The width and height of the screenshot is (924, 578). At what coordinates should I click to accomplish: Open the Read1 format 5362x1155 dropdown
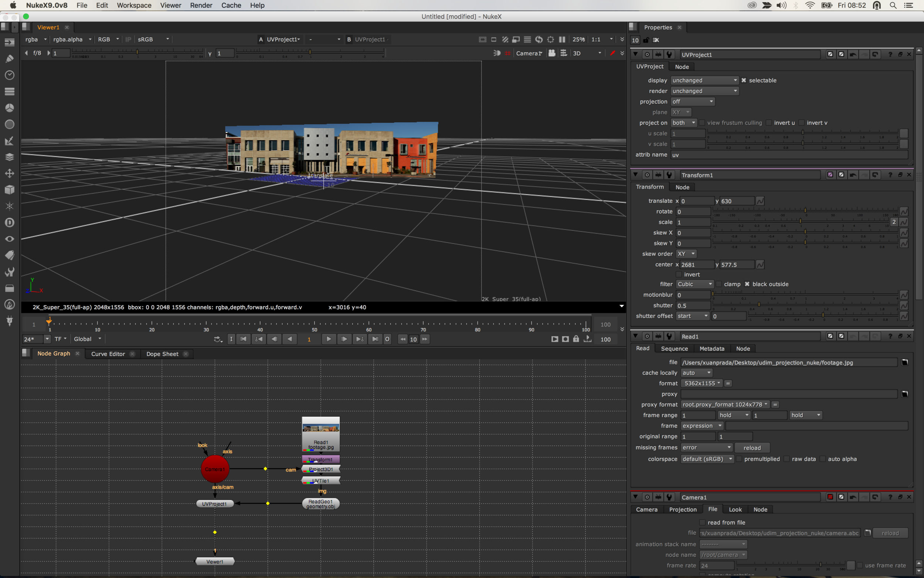pyautogui.click(x=702, y=383)
